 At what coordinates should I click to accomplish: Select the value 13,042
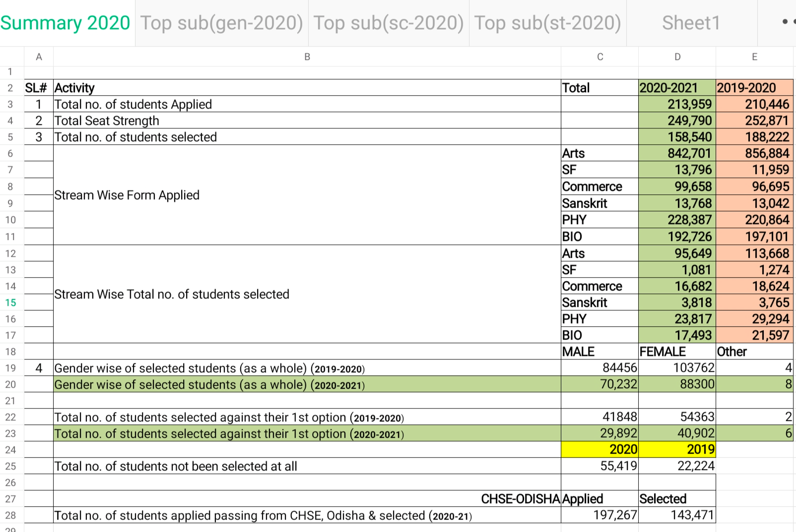click(754, 203)
